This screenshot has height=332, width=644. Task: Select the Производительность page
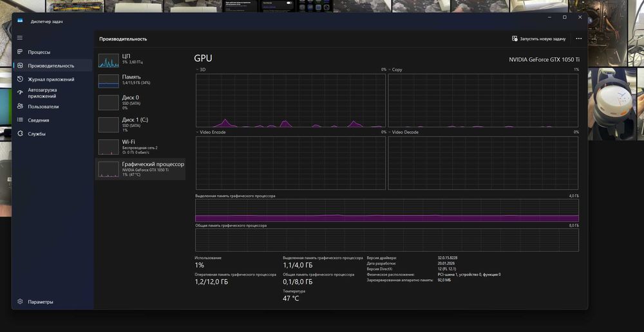[x=53, y=66]
